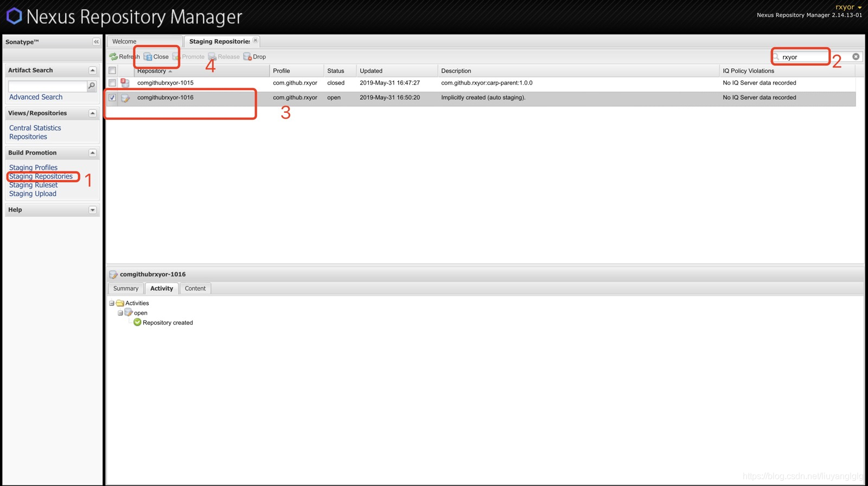Viewport: 868px width, 486px height.
Task: Click the Artifact Search input field
Action: (48, 86)
